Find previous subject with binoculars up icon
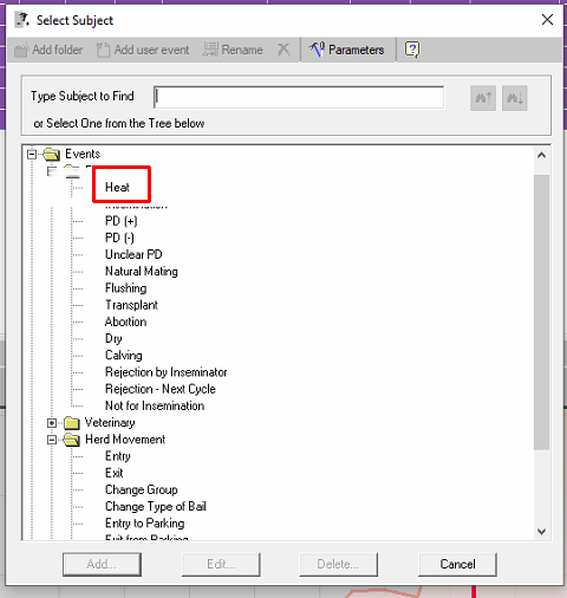The image size is (567, 598). coord(483,98)
